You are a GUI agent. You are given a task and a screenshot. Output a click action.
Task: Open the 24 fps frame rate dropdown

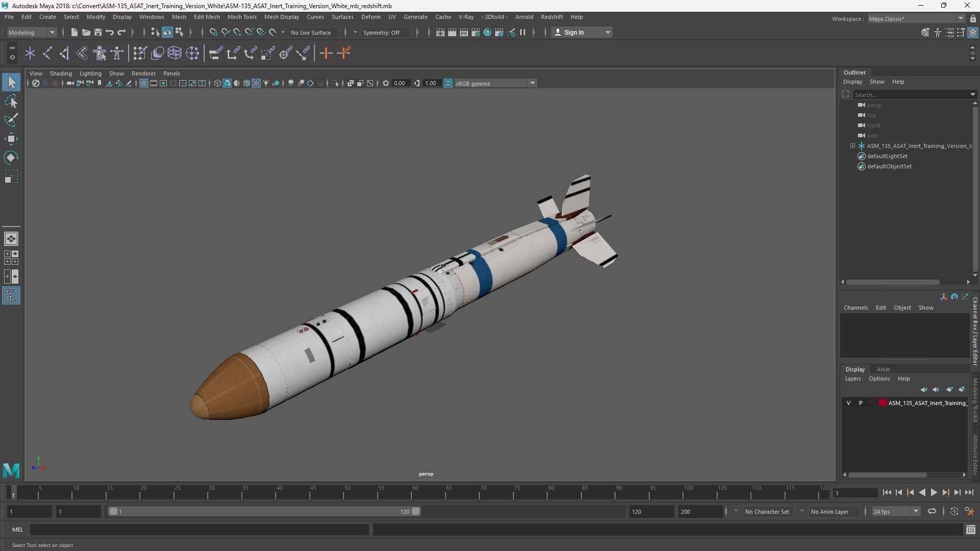pyautogui.click(x=896, y=512)
